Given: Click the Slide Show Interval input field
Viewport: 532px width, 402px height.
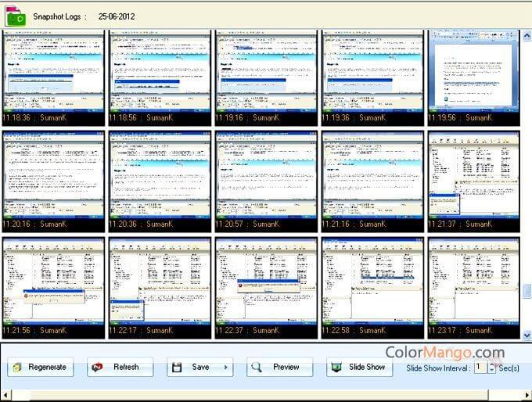Looking at the screenshot, I should [479, 367].
